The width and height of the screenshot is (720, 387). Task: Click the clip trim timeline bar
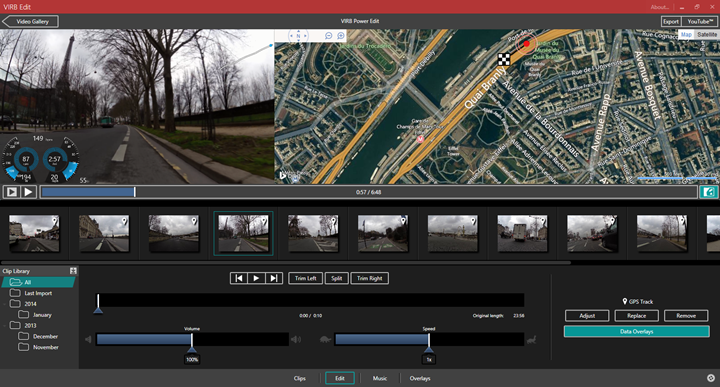click(310, 300)
